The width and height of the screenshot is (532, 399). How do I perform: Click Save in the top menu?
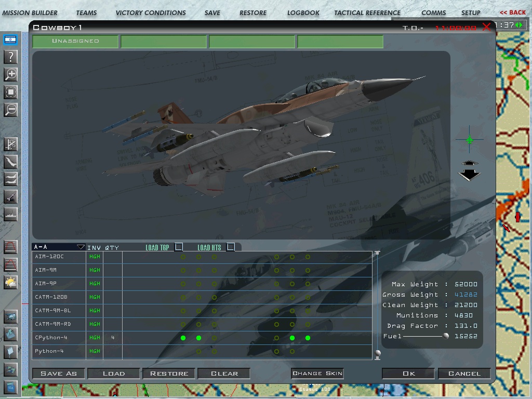(x=212, y=13)
